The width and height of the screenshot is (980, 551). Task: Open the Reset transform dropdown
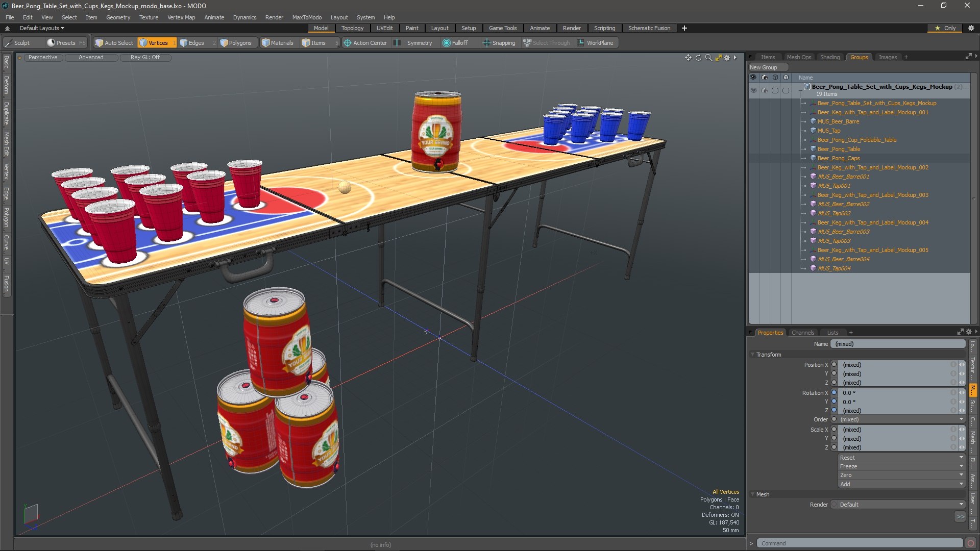901,458
